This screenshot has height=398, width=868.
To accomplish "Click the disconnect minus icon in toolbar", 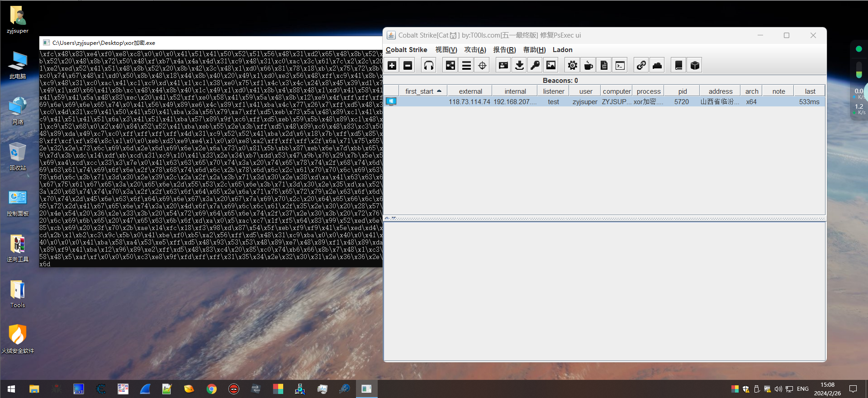I will (x=408, y=66).
